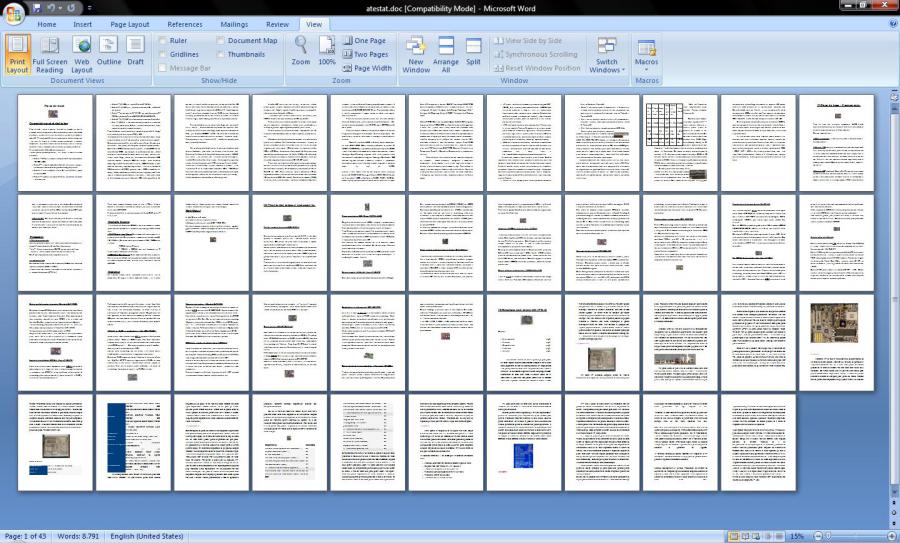900x543 pixels.
Task: Click the Arrange All icon
Action: click(x=446, y=55)
